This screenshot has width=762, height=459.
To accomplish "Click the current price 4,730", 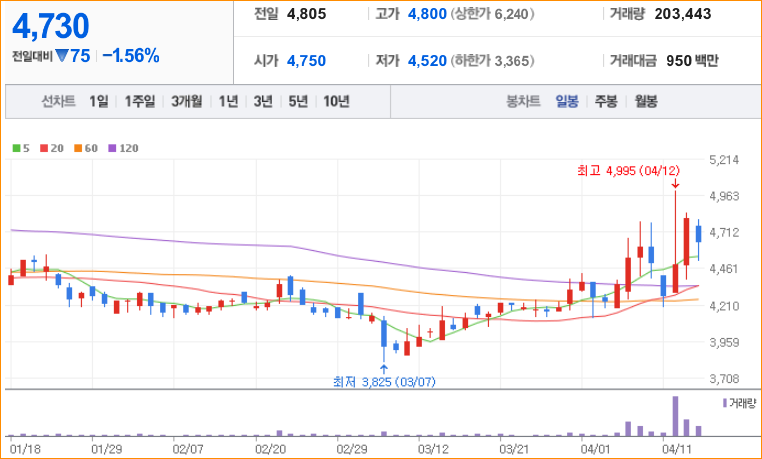I will [x=51, y=26].
